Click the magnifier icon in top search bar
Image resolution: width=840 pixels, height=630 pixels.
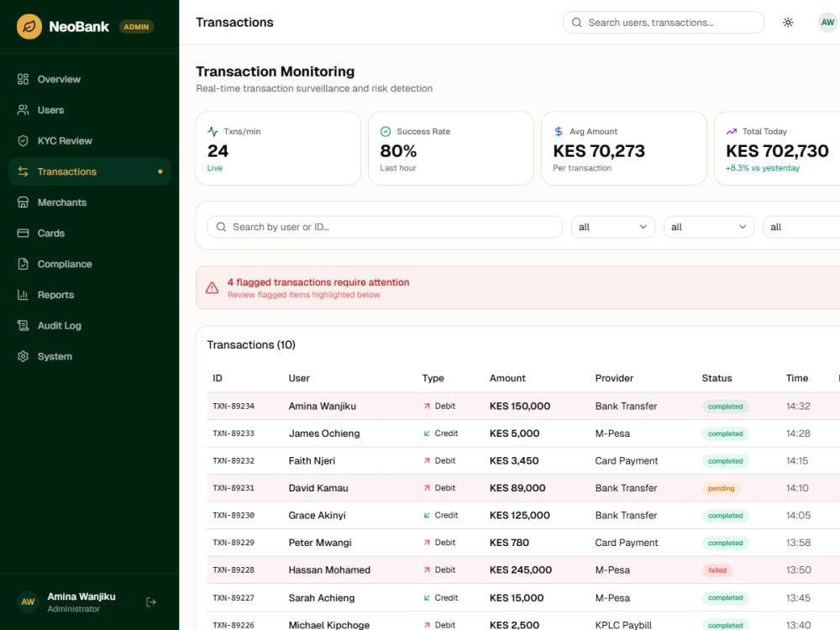577,23
